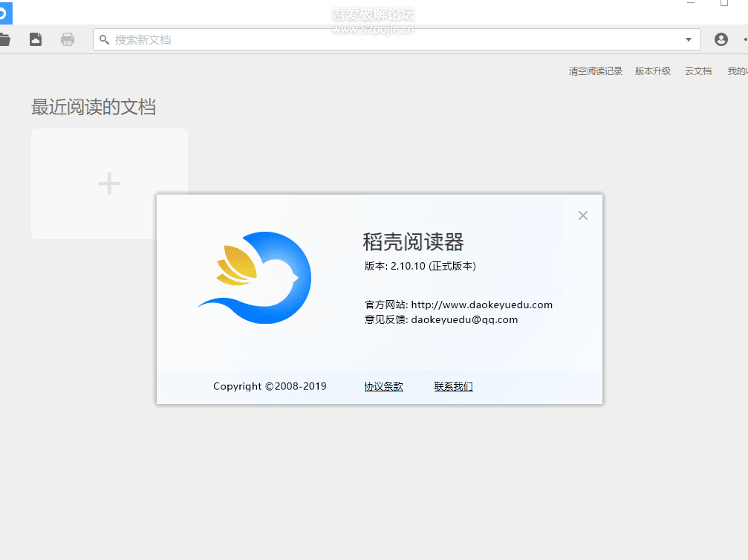
Task: Go to 云文档 cloud documents
Action: [x=697, y=71]
